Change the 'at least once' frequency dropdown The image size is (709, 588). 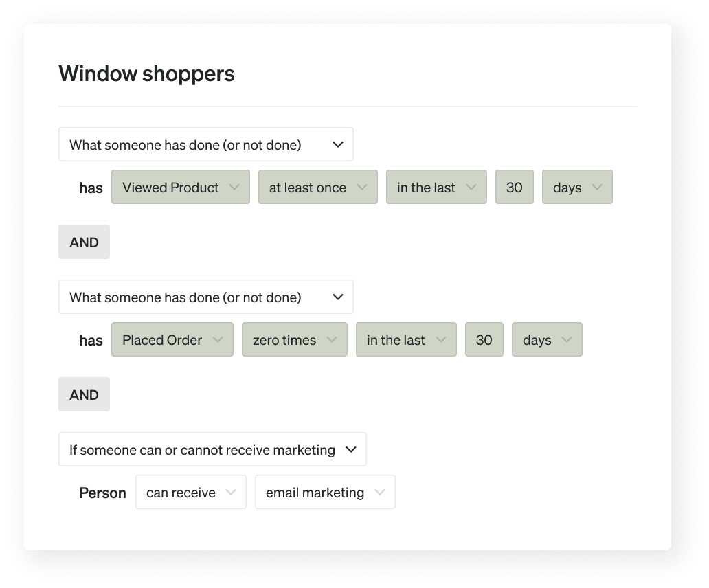point(317,188)
